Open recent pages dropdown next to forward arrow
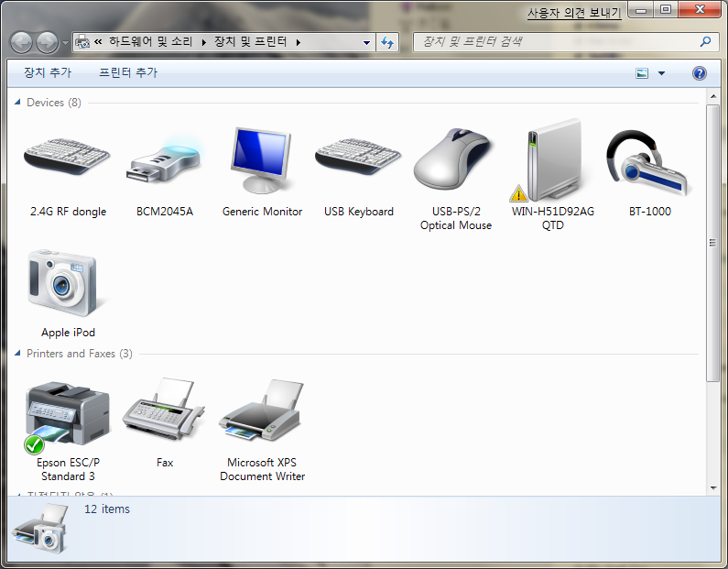Screen dimensions: 728x569 65,43
